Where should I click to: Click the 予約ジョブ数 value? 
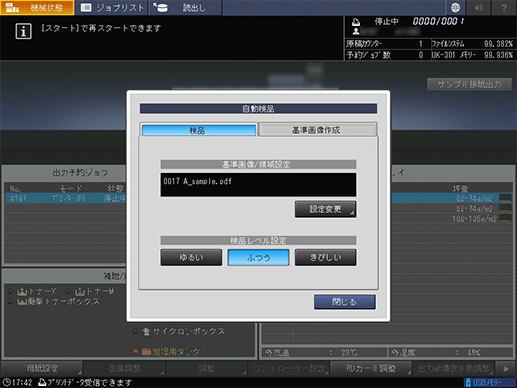(x=421, y=55)
